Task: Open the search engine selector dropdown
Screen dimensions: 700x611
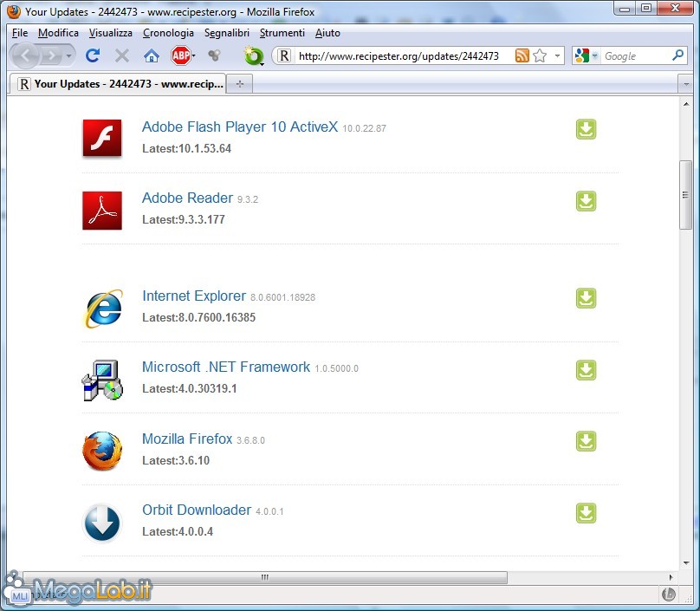Action: coord(587,55)
